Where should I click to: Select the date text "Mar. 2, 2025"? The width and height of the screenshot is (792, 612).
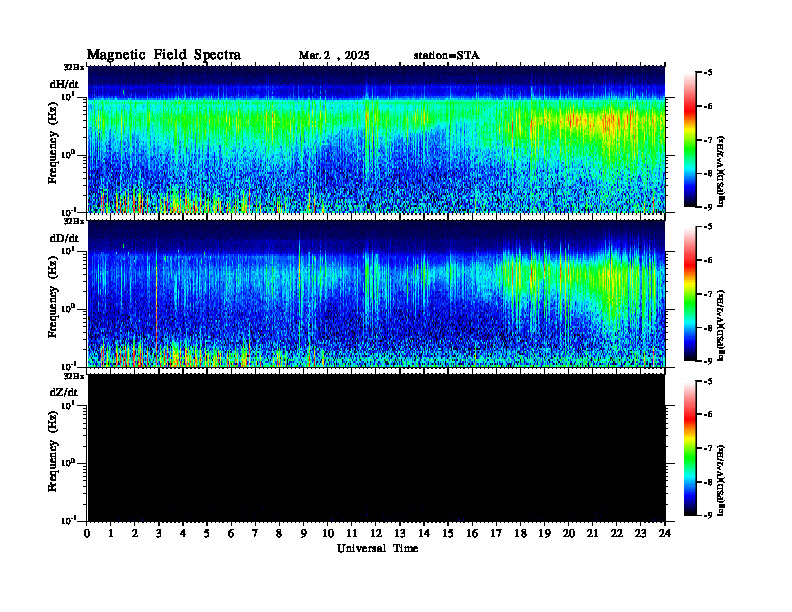pyautogui.click(x=334, y=56)
